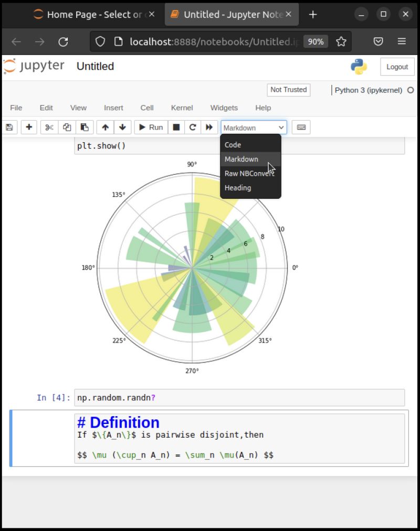Run the selected cell with the Run button
Image resolution: width=420 pixels, height=531 pixels.
point(151,127)
